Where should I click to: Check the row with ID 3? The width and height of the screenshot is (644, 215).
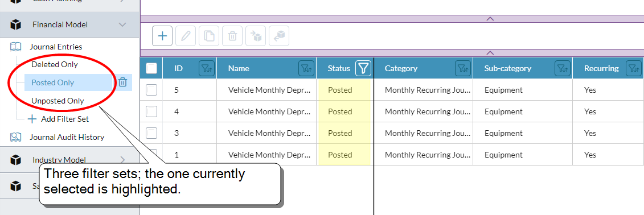(151, 133)
